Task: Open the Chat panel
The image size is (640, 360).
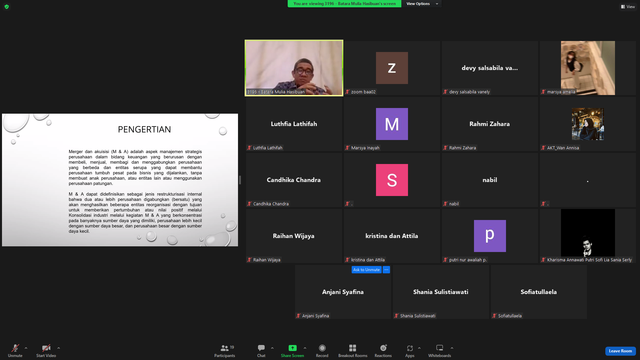Action: point(261,350)
